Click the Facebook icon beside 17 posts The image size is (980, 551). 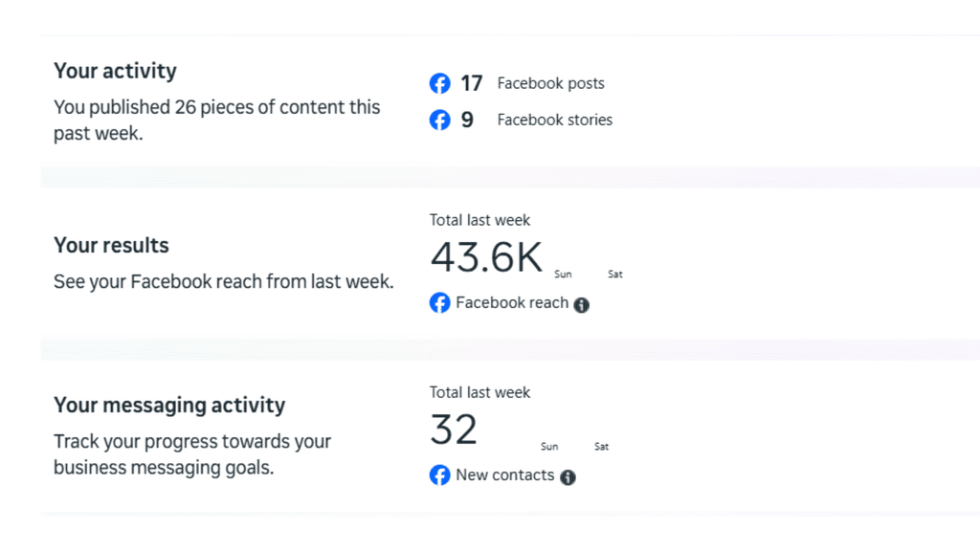[x=439, y=84]
